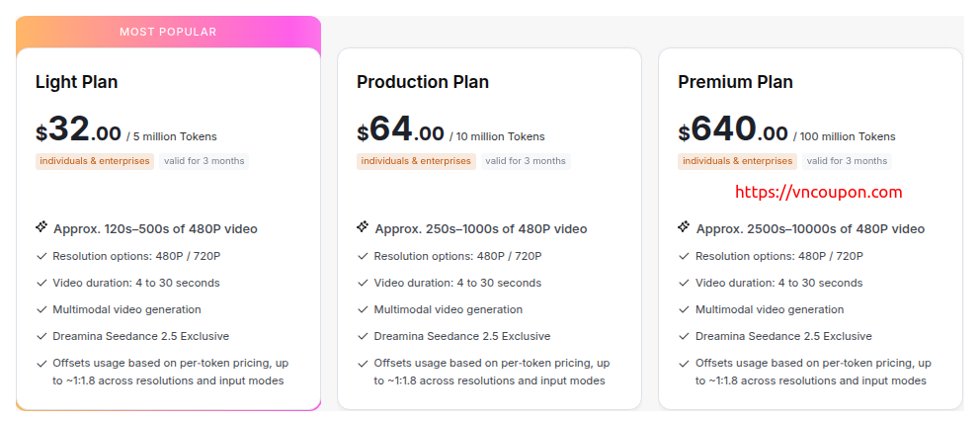Open the vncoupon.com link

819,193
